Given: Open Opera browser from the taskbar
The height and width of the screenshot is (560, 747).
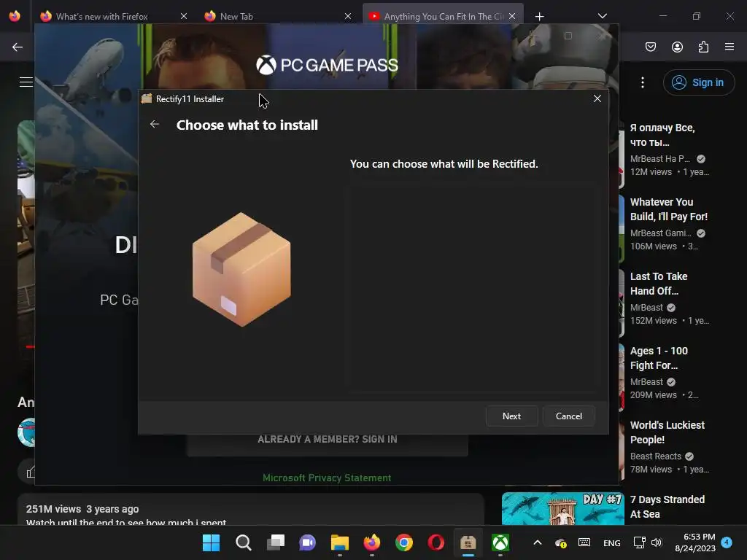Looking at the screenshot, I should click(x=436, y=542).
